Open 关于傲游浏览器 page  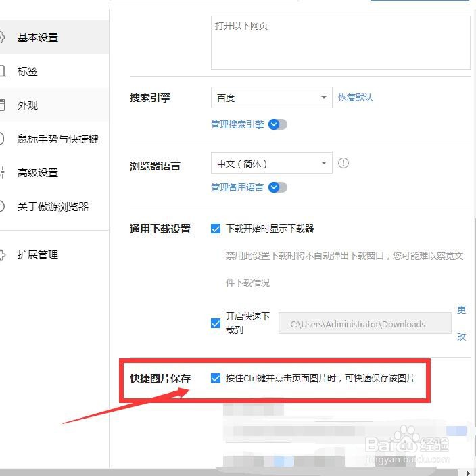click(x=54, y=206)
